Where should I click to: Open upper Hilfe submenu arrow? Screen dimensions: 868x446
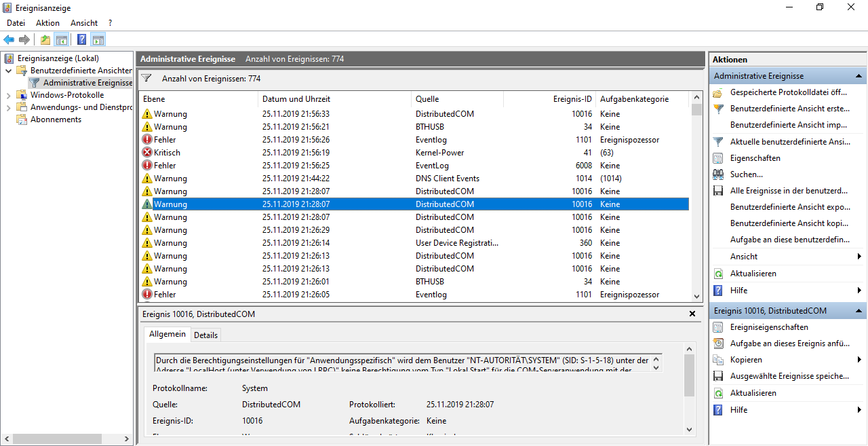point(859,291)
